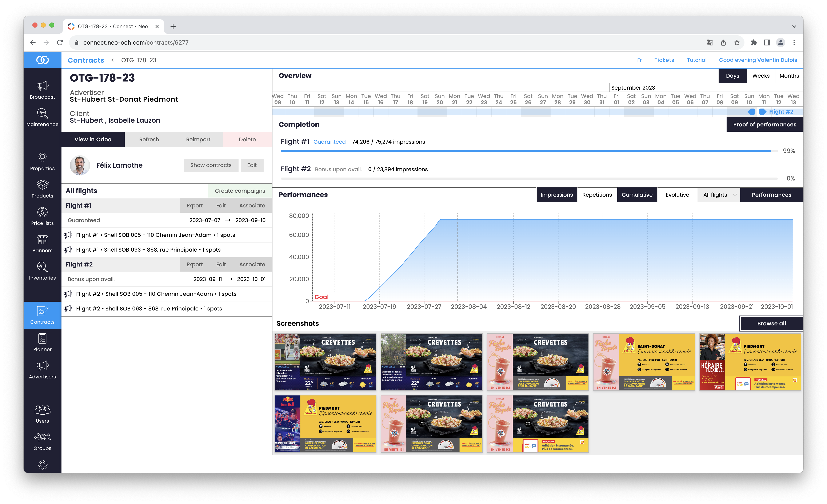The height and width of the screenshot is (504, 827).
Task: Open the Maintenance sidebar icon
Action: point(42,113)
